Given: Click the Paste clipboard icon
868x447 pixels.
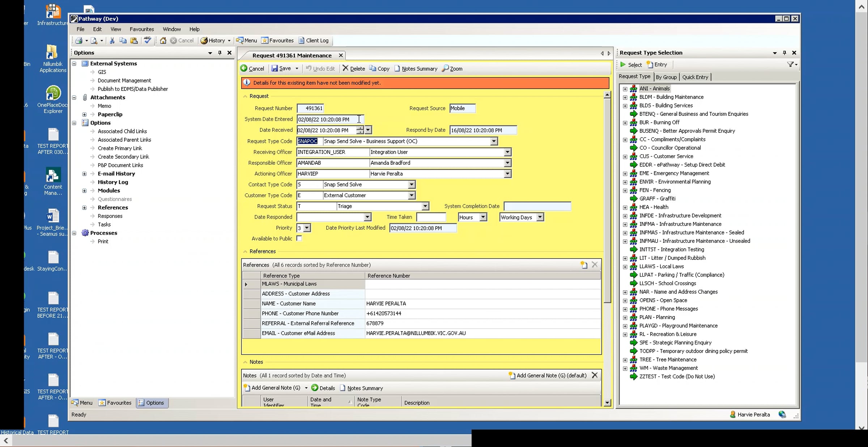Looking at the screenshot, I should (134, 41).
